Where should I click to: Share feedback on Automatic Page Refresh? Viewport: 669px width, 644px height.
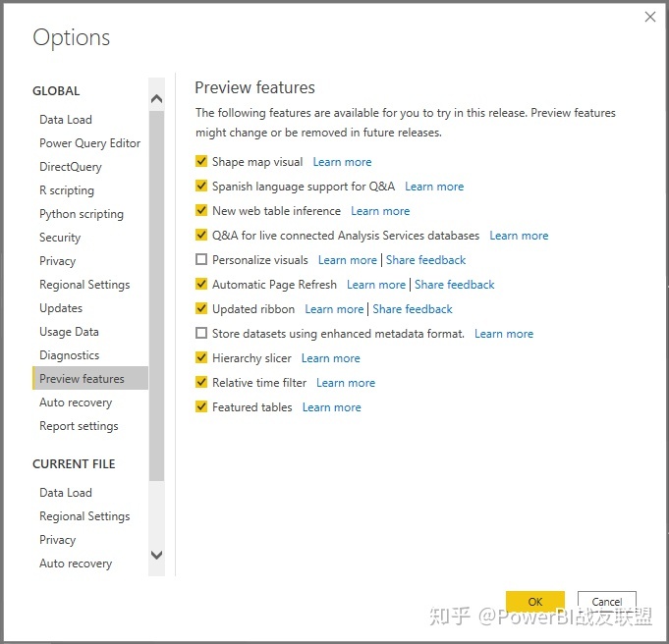[455, 285]
